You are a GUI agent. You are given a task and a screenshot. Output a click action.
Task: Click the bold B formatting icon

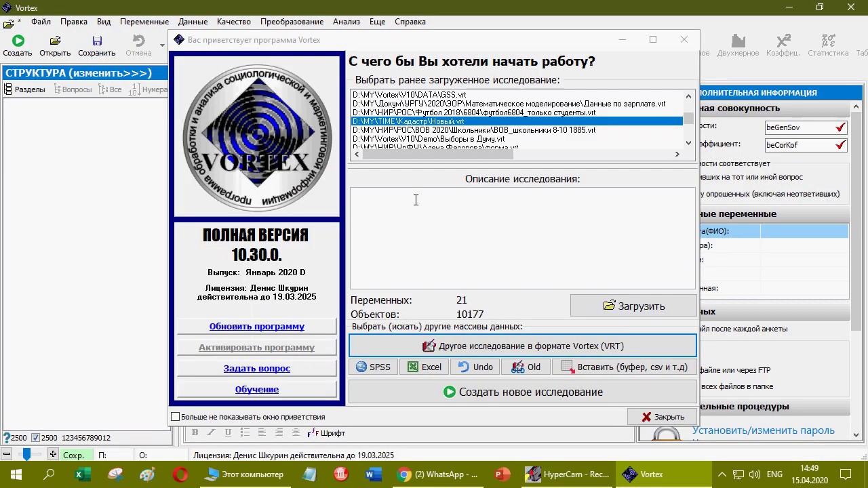pos(195,432)
